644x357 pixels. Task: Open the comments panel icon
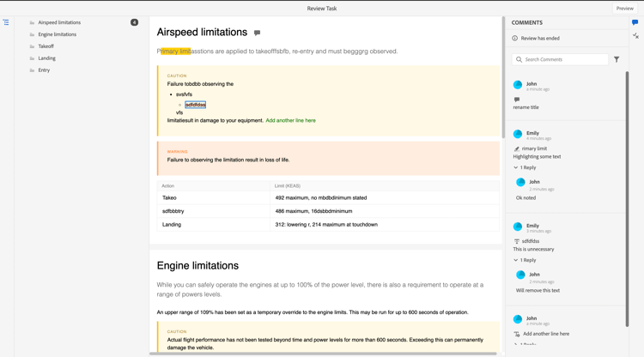635,23
